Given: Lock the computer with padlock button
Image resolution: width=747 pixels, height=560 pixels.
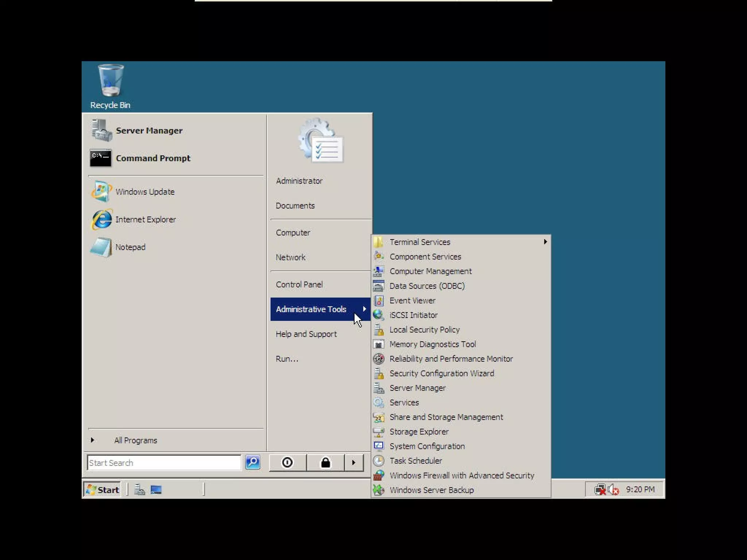Looking at the screenshot, I should click(325, 463).
